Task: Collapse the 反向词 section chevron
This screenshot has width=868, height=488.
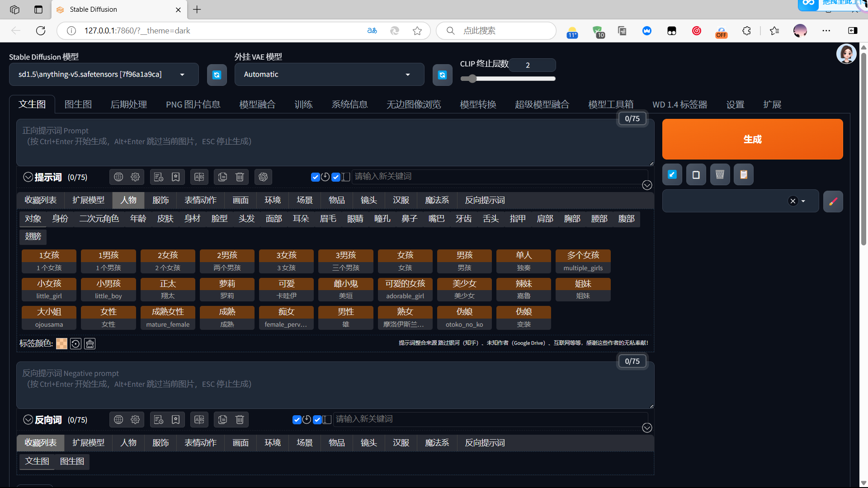Action: [x=28, y=420]
